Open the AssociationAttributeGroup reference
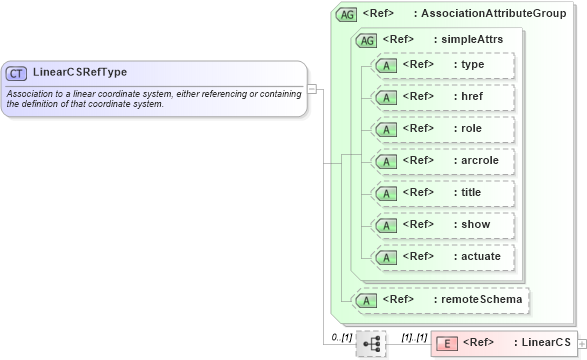 (x=493, y=13)
